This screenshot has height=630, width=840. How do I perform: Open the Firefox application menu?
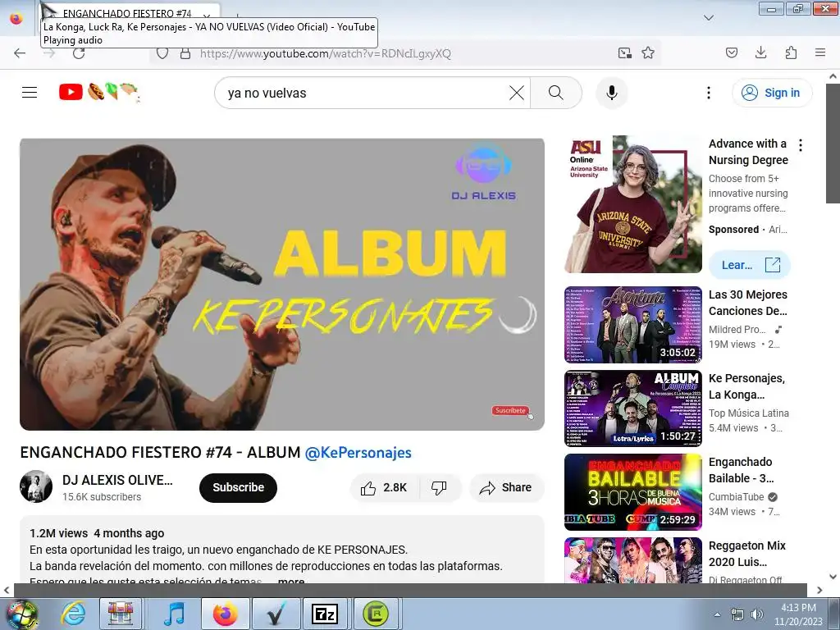(x=820, y=52)
